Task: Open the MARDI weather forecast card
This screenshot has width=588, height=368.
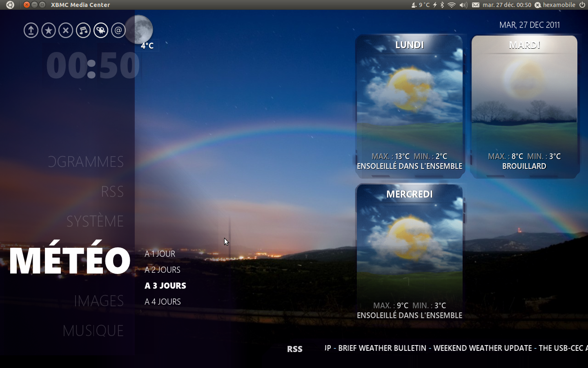Action: pyautogui.click(x=525, y=106)
